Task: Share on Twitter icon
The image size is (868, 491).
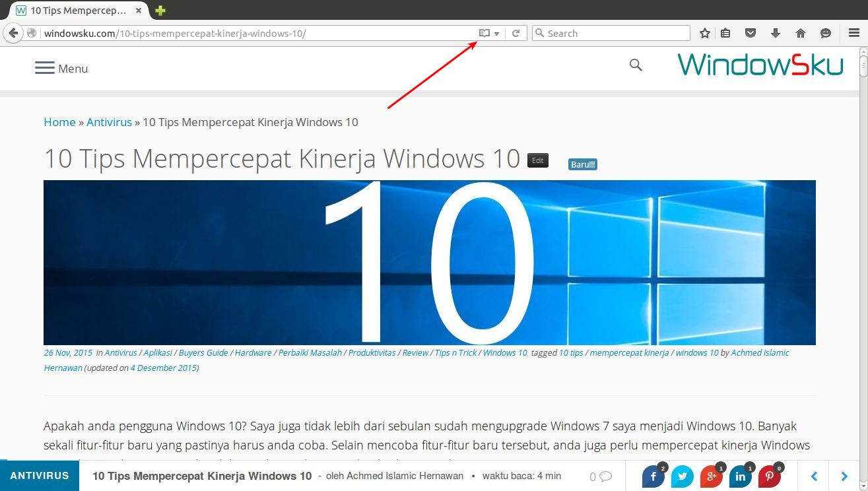Action: 683,476
